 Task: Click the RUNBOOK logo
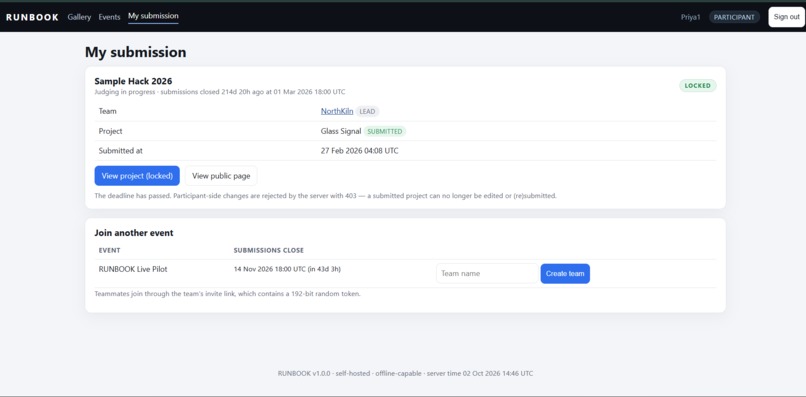click(32, 17)
